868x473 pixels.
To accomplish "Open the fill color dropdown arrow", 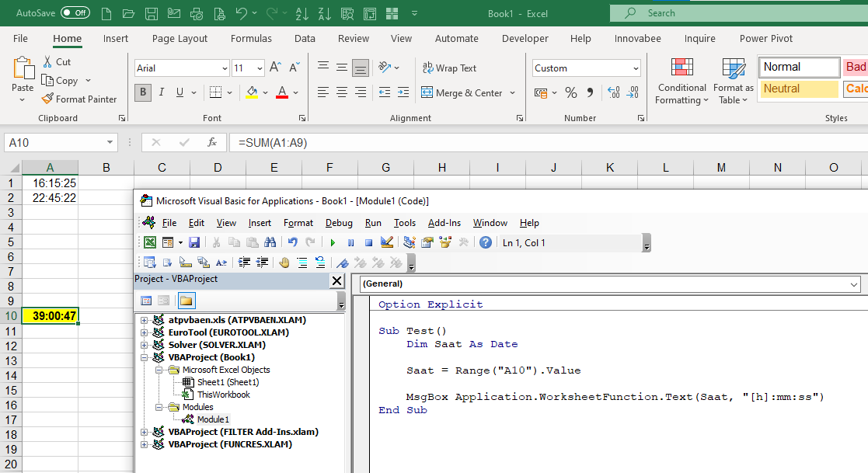I will (x=265, y=92).
